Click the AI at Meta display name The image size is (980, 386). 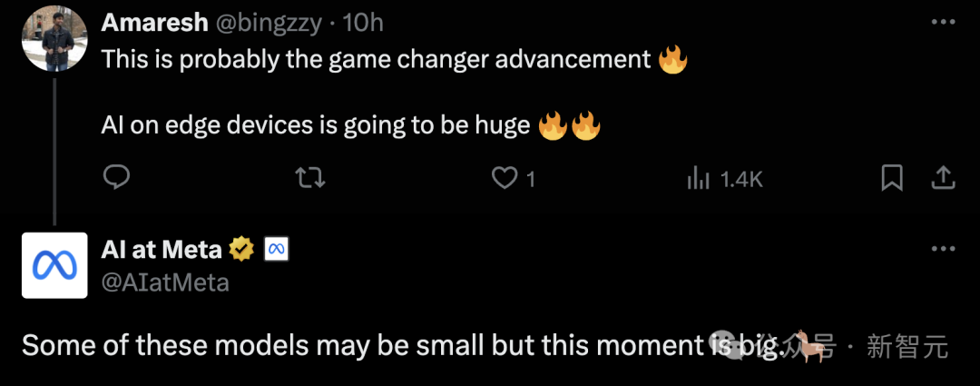(x=162, y=251)
